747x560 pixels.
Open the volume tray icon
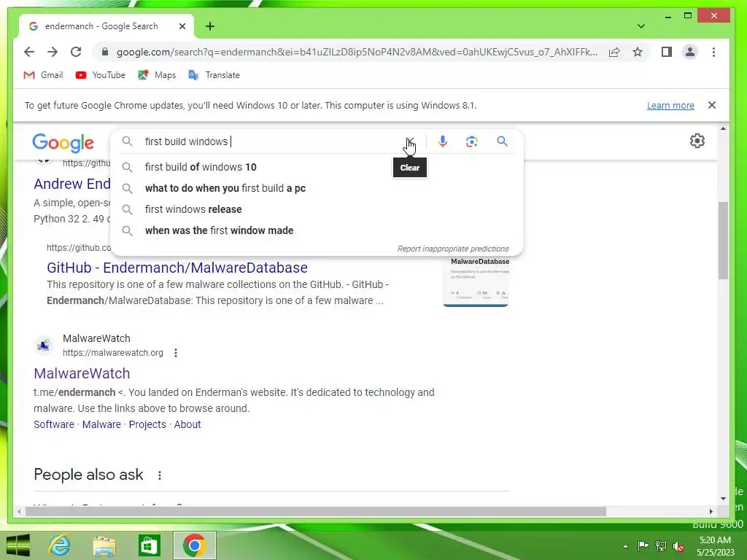tap(678, 546)
